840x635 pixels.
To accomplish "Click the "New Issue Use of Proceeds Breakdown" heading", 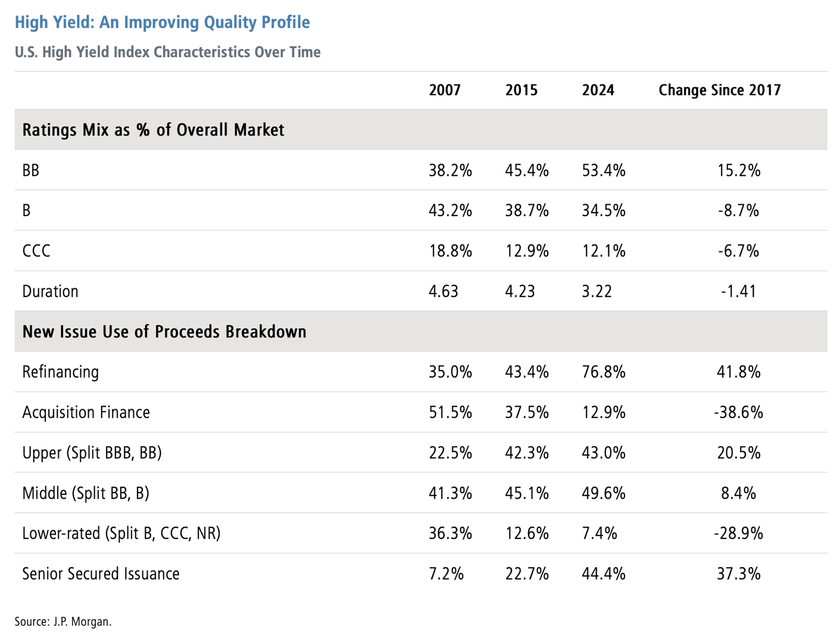I will (x=164, y=332).
